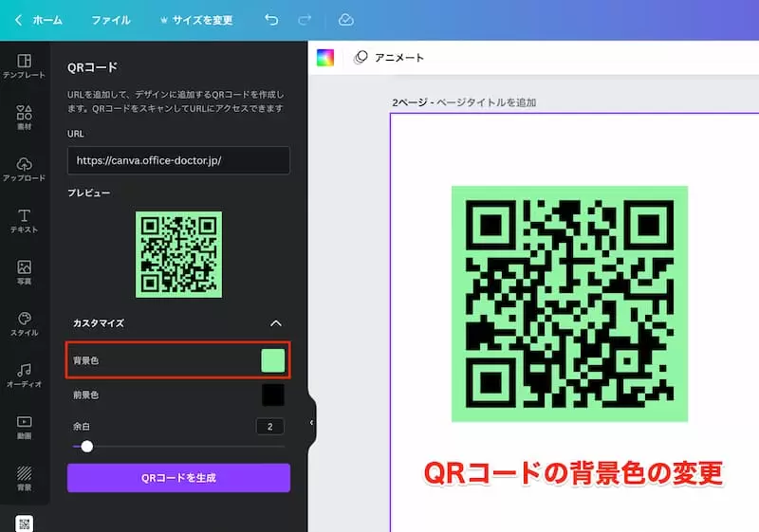Open the テキスト text panel
759x532 pixels.
point(25,221)
